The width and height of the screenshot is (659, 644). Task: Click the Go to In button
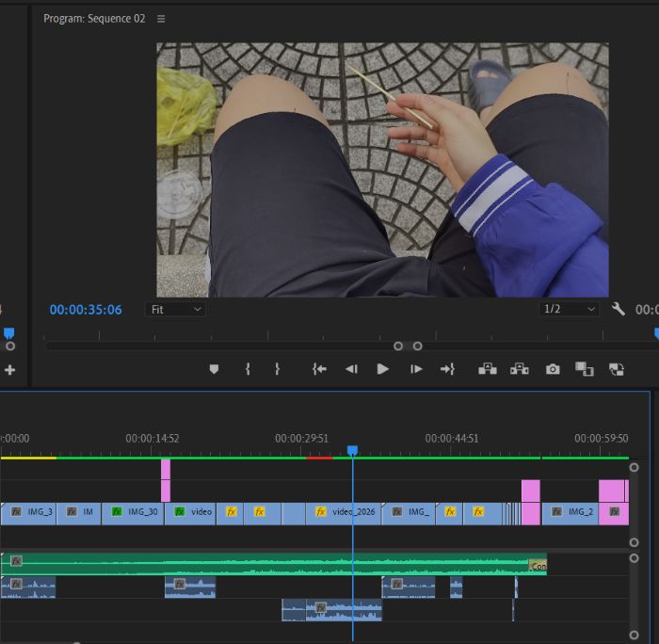pos(319,369)
